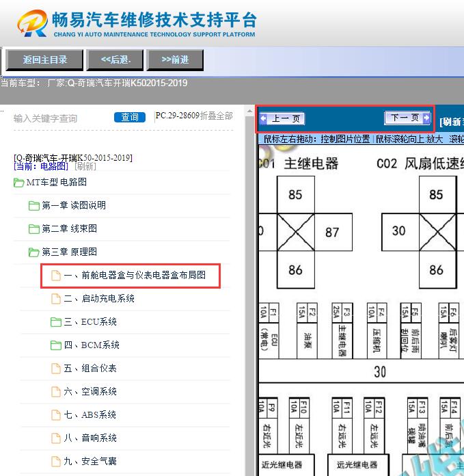Click the left panel scrollbar up arrow

tap(249, 111)
